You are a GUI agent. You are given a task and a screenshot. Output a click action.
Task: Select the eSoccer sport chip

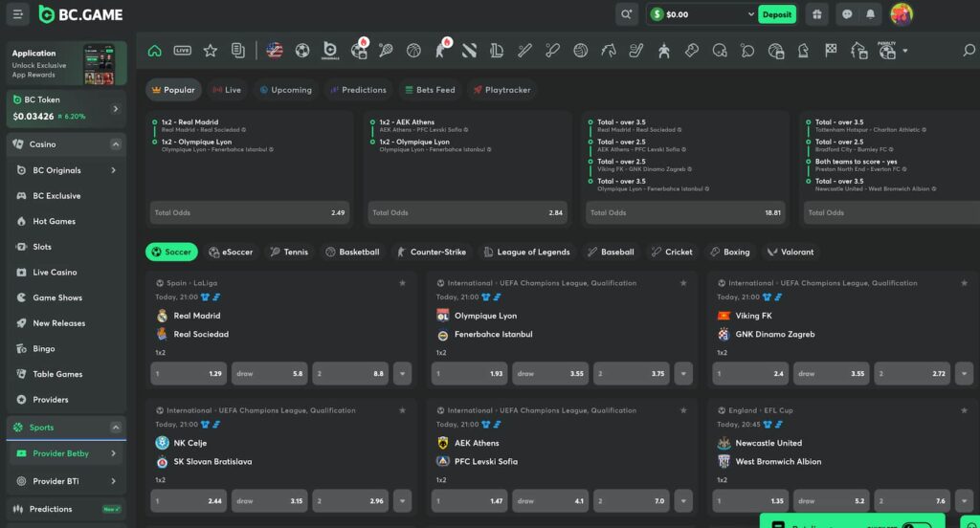coord(231,252)
